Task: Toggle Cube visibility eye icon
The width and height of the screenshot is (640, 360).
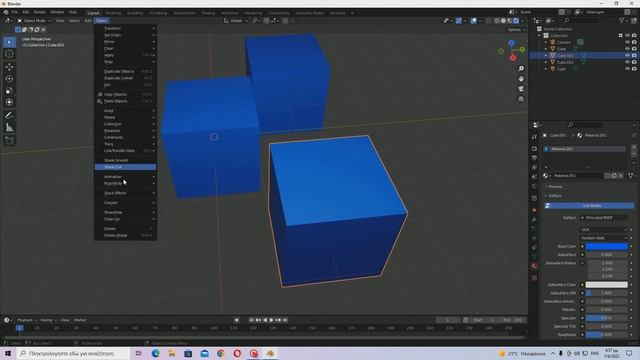Action: (627, 49)
